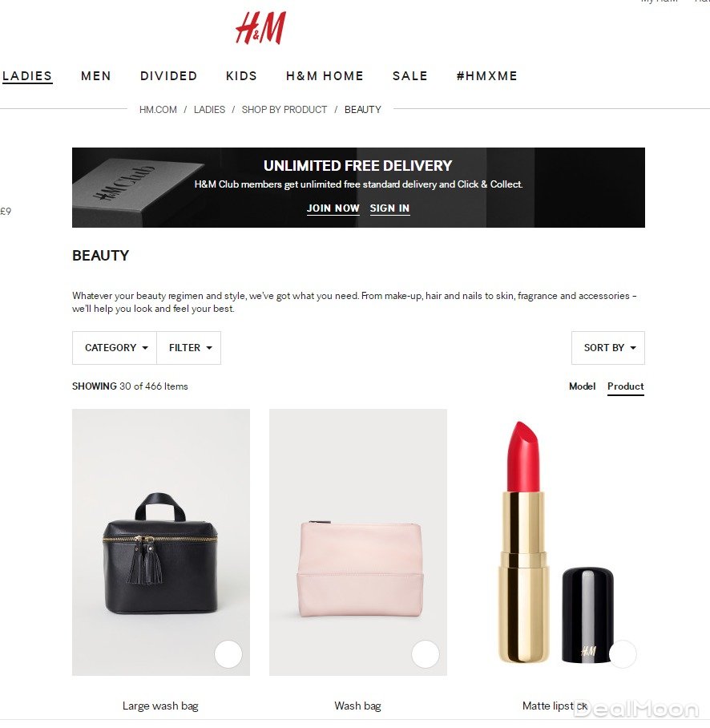Favourite the pink Wash bag via circle icon
Image resolution: width=710 pixels, height=728 pixels.
click(x=425, y=654)
